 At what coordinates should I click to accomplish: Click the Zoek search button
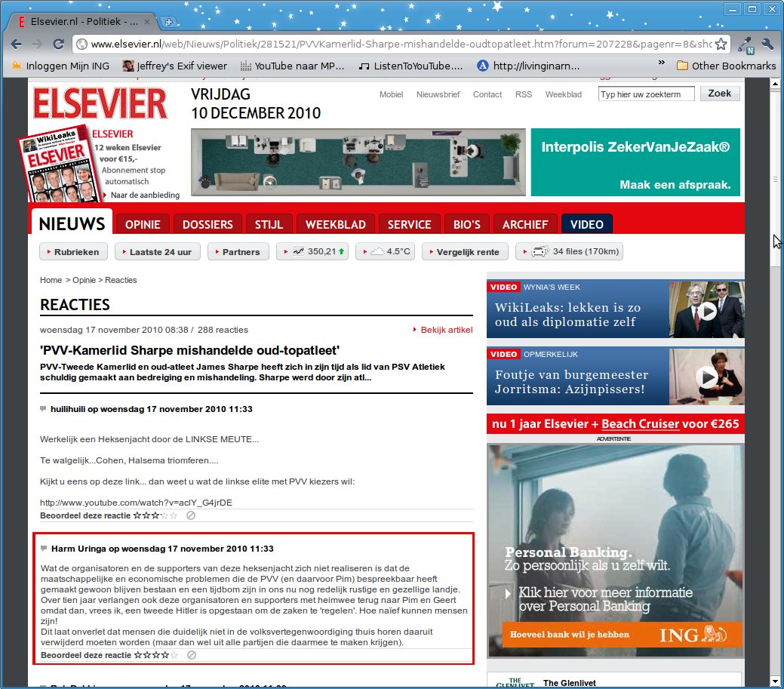click(720, 94)
